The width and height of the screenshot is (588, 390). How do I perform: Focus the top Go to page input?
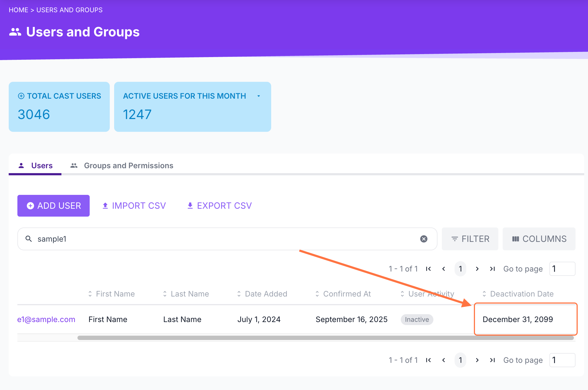pos(562,269)
